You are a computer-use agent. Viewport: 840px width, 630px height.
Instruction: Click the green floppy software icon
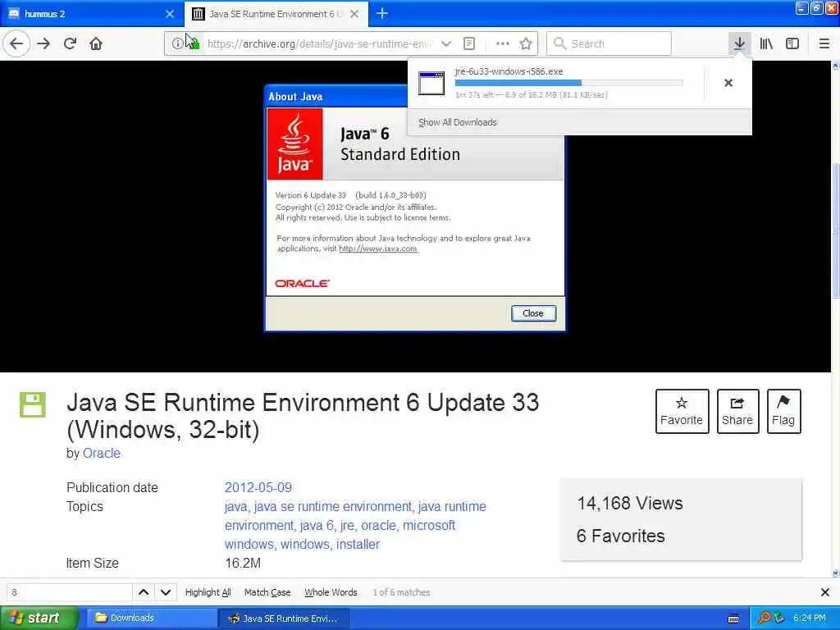tap(33, 404)
